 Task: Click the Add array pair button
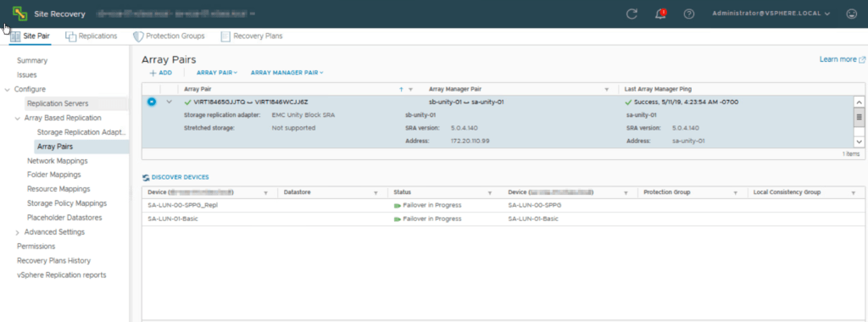click(x=160, y=73)
